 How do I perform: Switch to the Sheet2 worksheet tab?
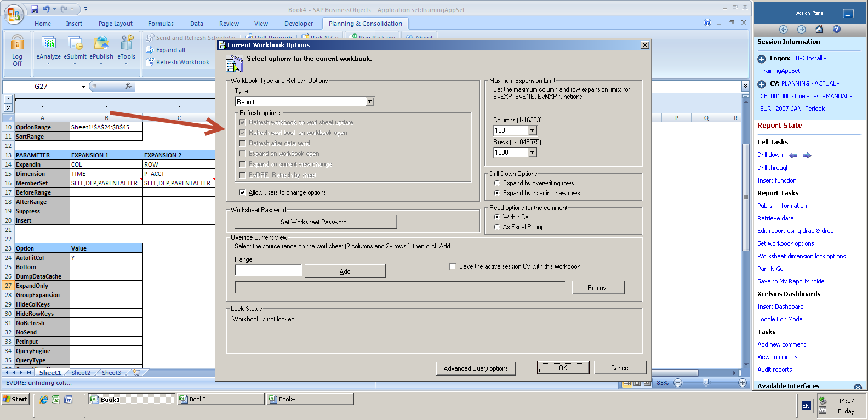click(x=81, y=373)
